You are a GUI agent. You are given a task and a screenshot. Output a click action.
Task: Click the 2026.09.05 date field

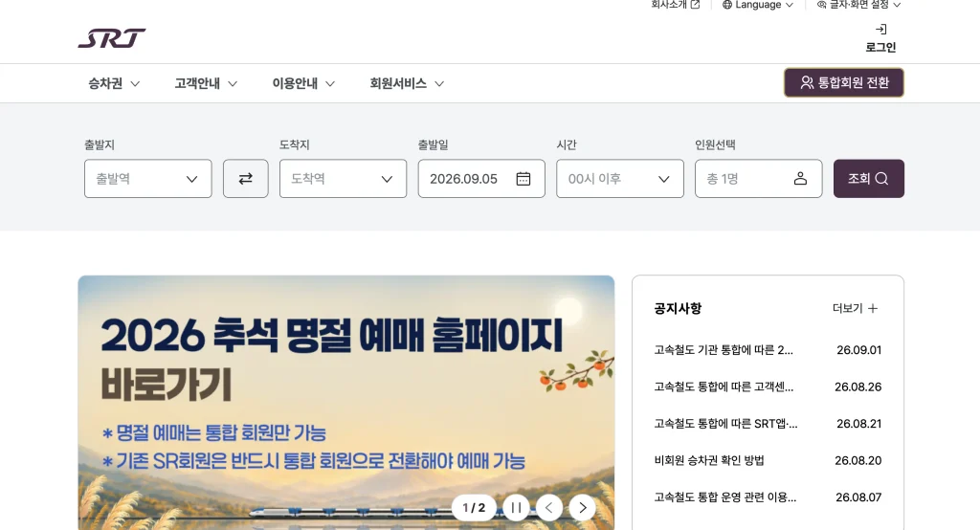481,179
